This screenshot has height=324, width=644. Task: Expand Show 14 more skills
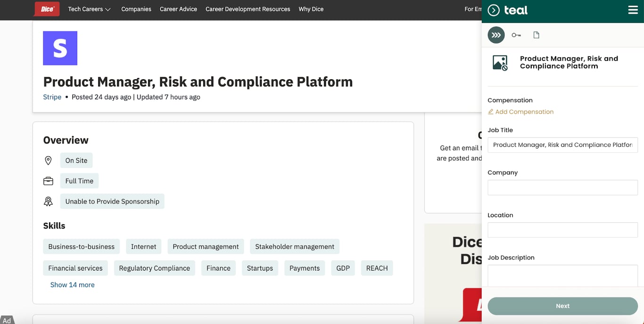(x=72, y=285)
